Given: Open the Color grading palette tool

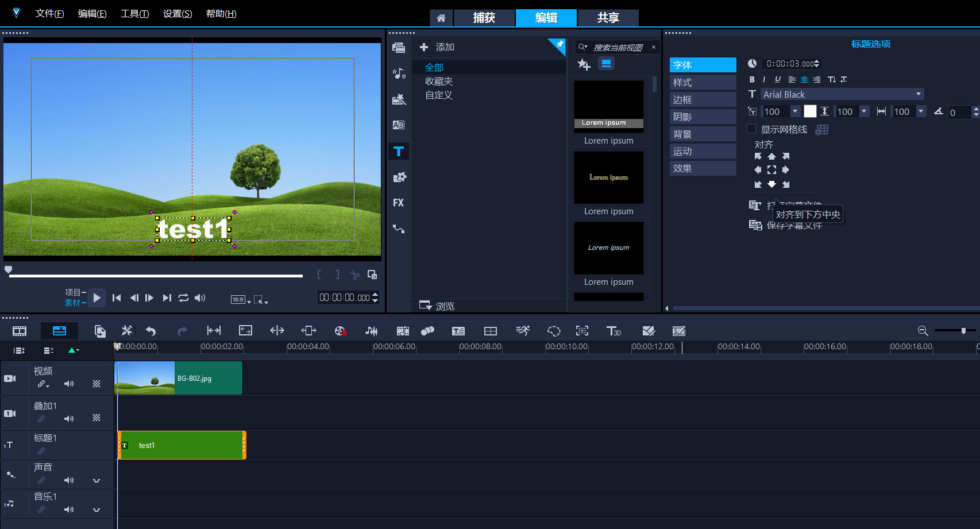Looking at the screenshot, I should point(340,331).
